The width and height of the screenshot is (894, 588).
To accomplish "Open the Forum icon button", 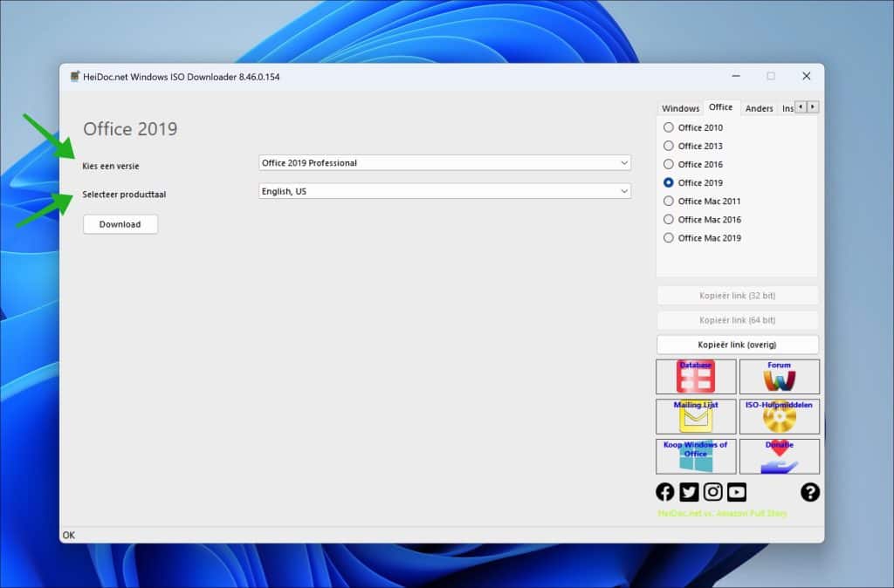I will coord(780,377).
